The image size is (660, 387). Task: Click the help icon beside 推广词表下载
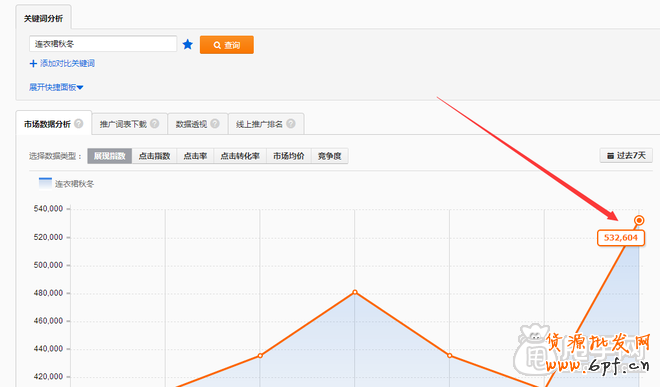[x=154, y=123]
